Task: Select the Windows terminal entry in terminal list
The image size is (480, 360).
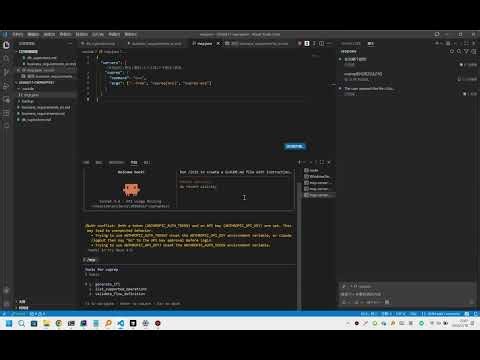Action: (319, 176)
